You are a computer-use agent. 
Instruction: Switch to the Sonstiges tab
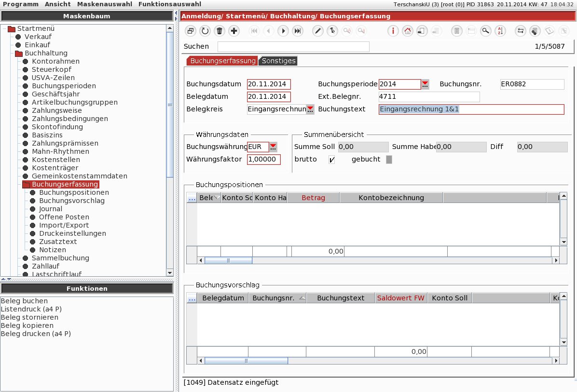pyautogui.click(x=278, y=61)
